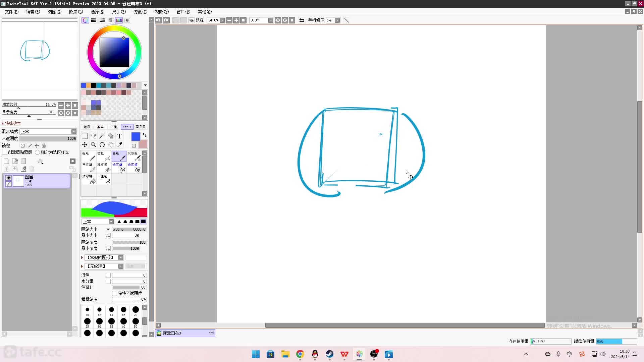Choose the 喷枪 airbrush tool

[x=104, y=156]
